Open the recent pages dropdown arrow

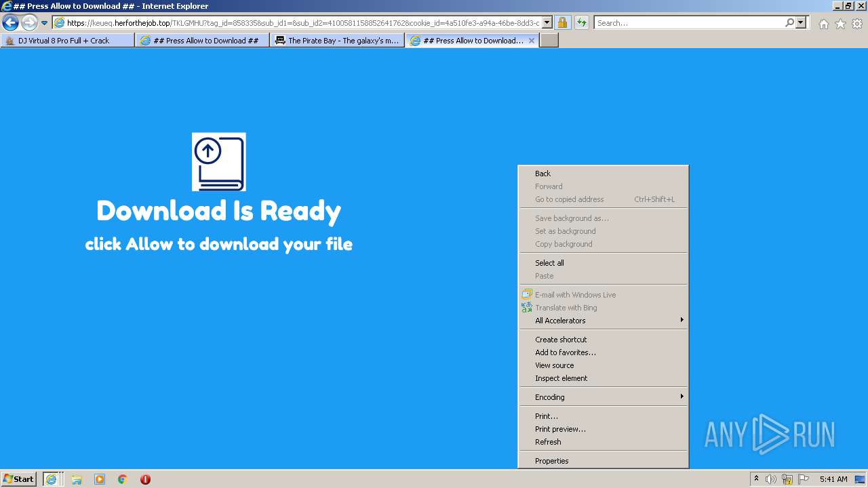tap(45, 23)
